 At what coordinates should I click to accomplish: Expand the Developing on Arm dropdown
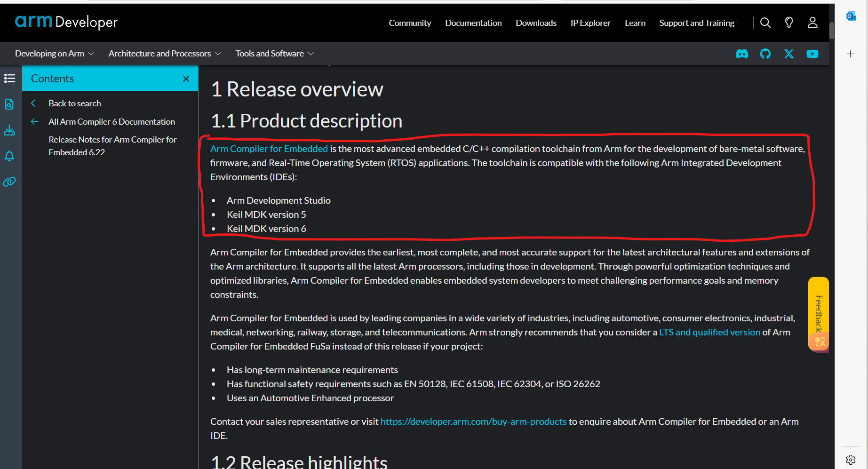(55, 54)
